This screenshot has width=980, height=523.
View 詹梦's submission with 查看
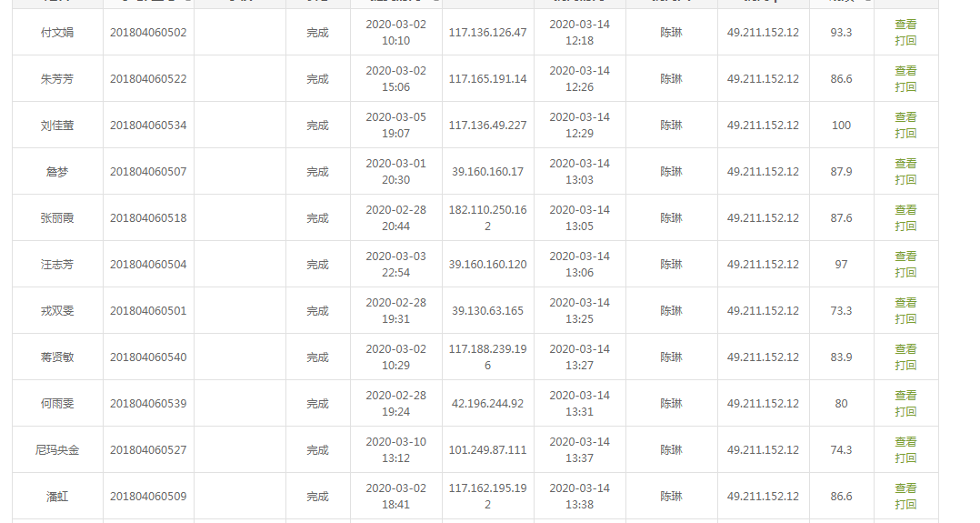point(905,164)
